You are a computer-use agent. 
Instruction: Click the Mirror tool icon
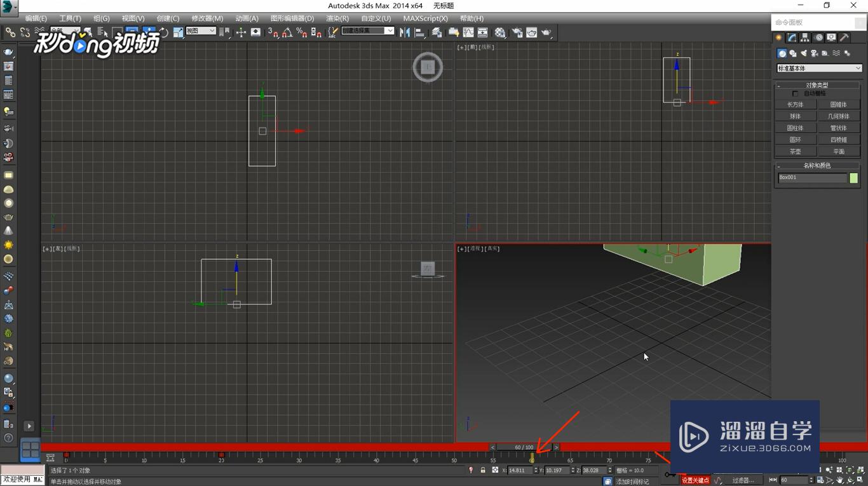(x=405, y=32)
